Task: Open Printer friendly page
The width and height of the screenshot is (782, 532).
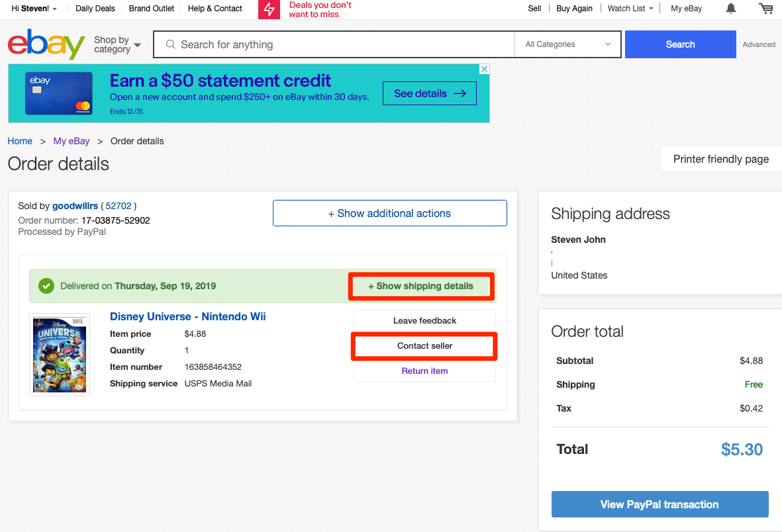Action: click(720, 159)
